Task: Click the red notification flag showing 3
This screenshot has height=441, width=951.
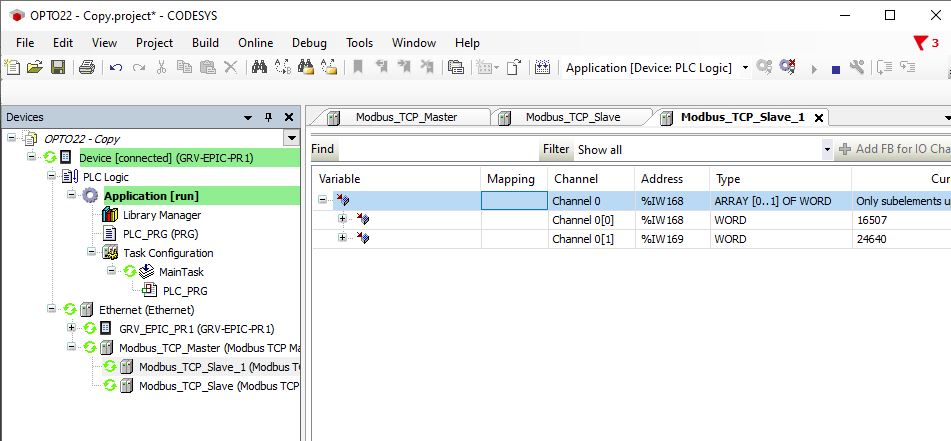Action: 926,42
